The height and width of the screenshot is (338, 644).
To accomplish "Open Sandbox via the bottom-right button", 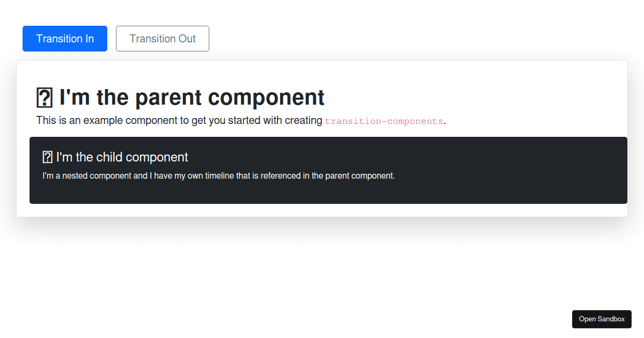I will 602,319.
